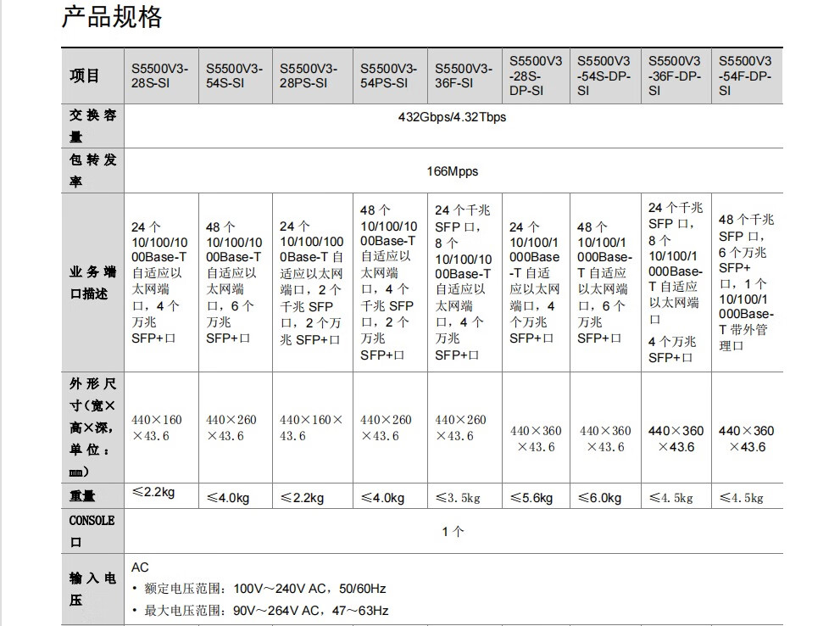This screenshot has height=626, width=840.
Task: Click the AC text in voltage cell
Action: (x=141, y=567)
